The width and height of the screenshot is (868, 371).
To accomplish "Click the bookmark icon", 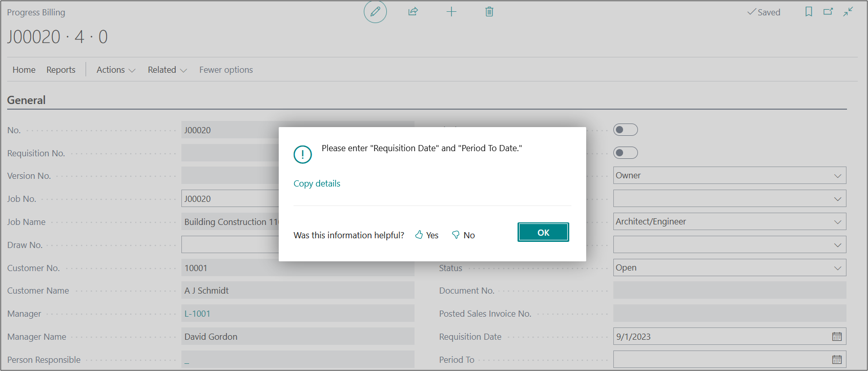I will [809, 12].
